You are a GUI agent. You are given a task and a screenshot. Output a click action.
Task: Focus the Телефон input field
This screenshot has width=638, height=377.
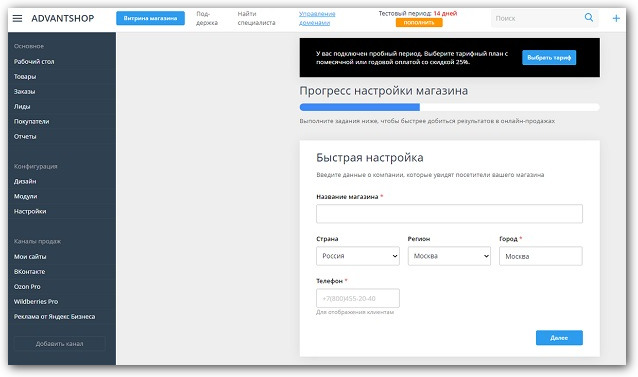[358, 299]
